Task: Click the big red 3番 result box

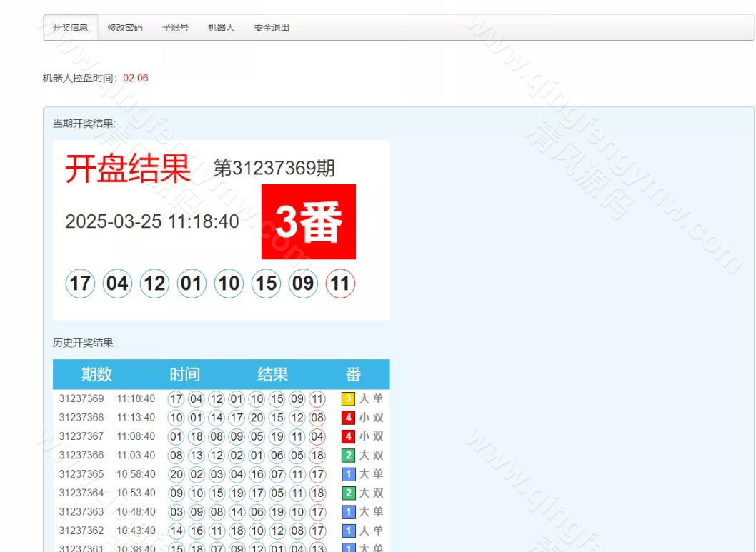Action: point(308,222)
